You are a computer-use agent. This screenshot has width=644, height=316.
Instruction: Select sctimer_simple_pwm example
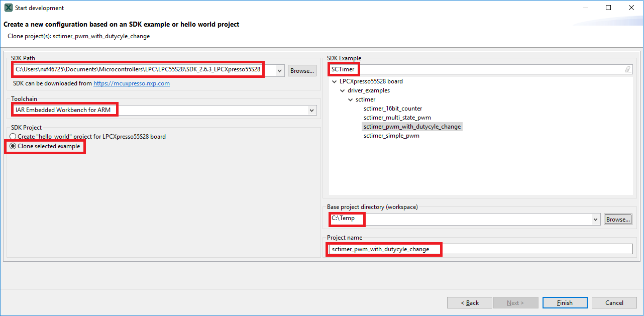click(391, 136)
